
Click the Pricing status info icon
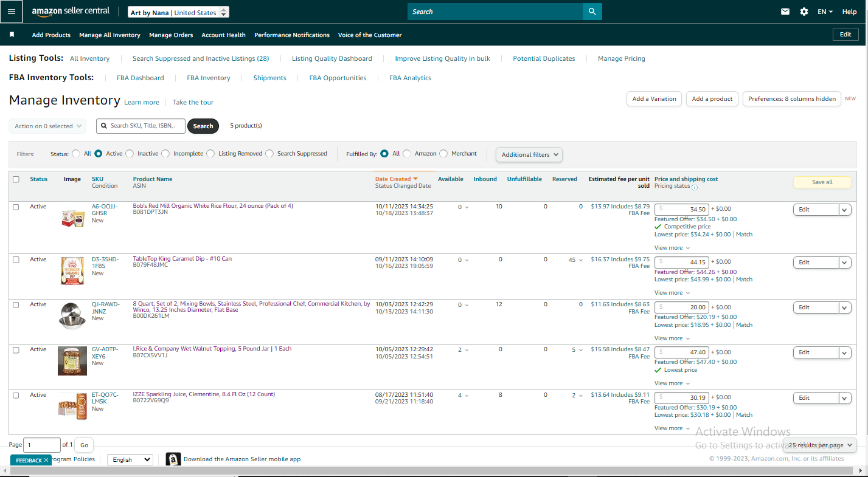(695, 187)
